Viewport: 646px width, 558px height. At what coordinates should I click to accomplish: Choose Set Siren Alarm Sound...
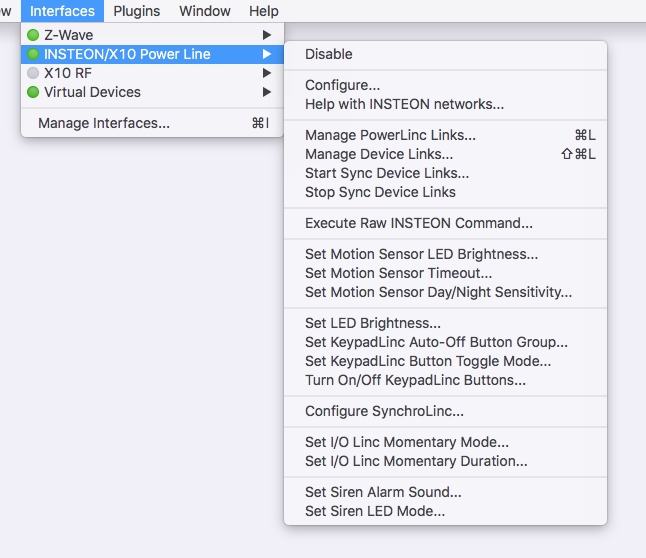point(445,492)
